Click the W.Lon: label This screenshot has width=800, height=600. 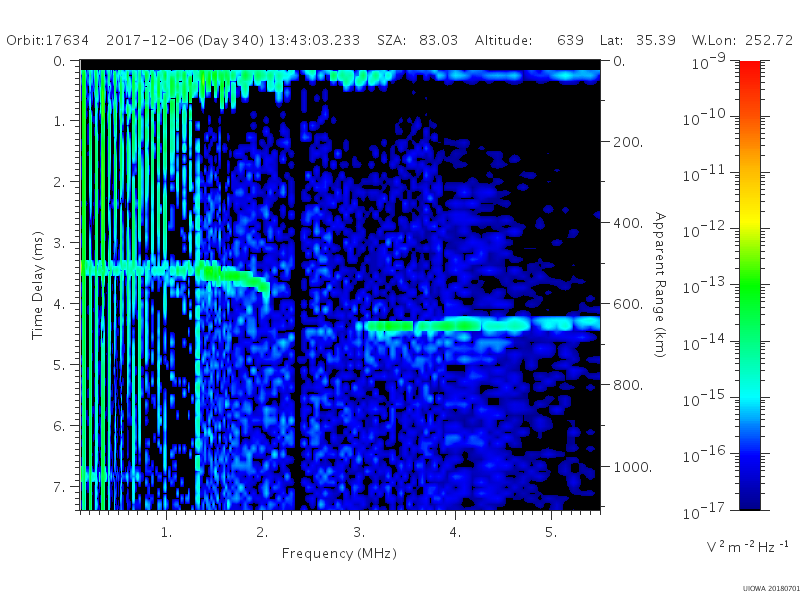click(x=712, y=40)
